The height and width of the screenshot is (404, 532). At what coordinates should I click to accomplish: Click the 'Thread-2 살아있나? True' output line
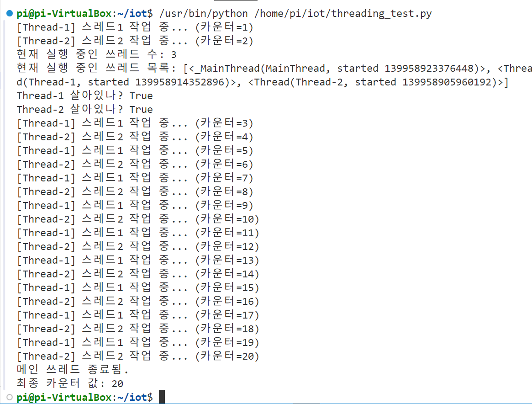(x=85, y=109)
